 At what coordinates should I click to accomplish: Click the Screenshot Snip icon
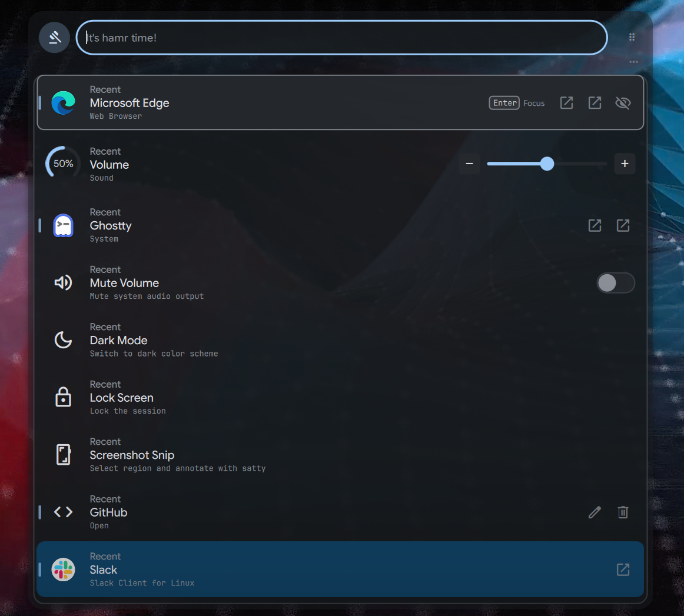63,454
